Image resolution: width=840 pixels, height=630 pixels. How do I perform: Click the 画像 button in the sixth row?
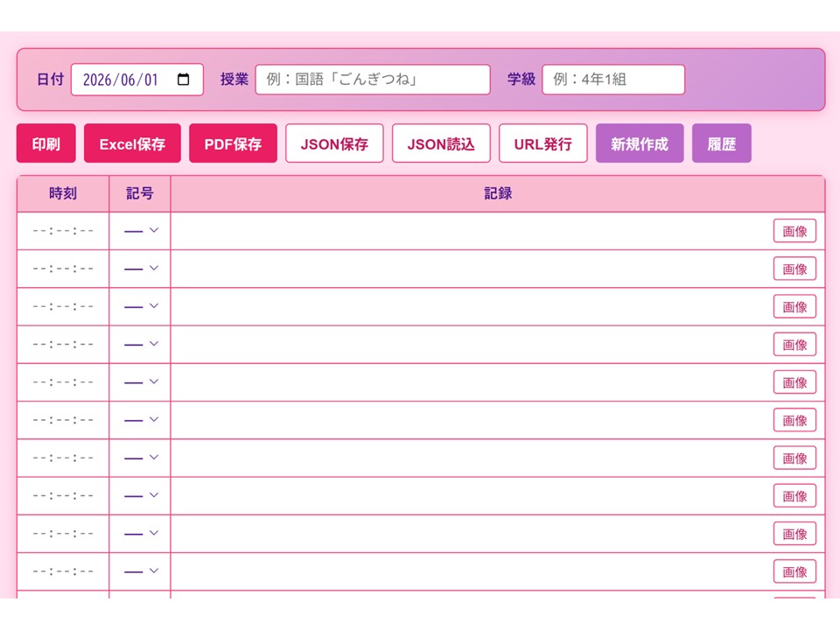click(x=794, y=420)
